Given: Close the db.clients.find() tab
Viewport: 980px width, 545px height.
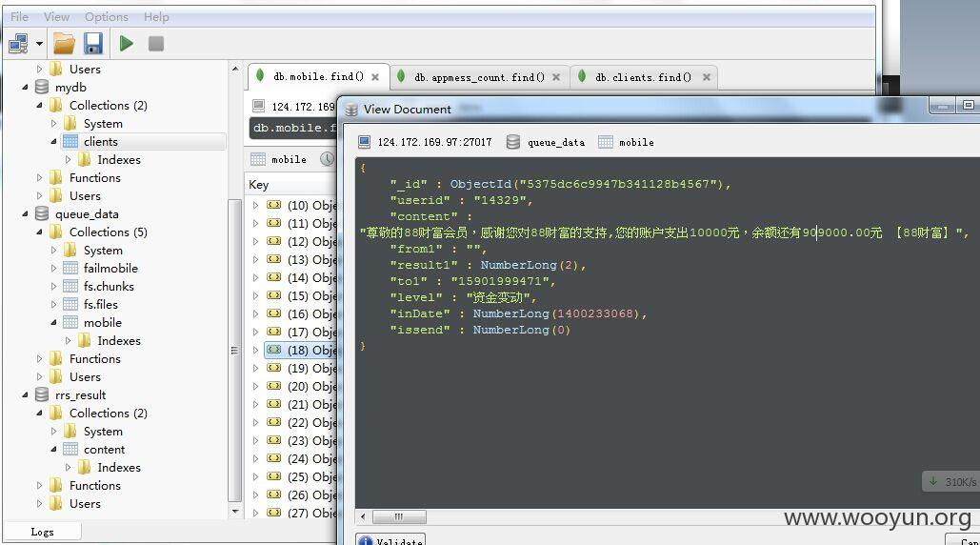Looking at the screenshot, I should (707, 77).
